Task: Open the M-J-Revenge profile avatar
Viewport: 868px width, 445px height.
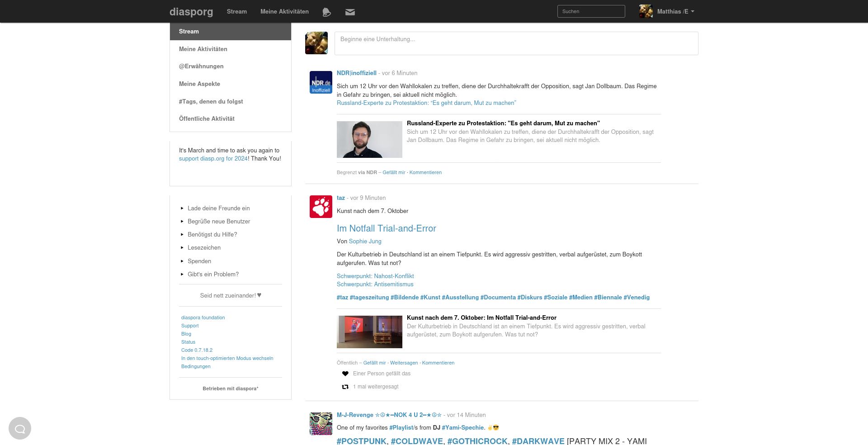Action: pyautogui.click(x=321, y=424)
